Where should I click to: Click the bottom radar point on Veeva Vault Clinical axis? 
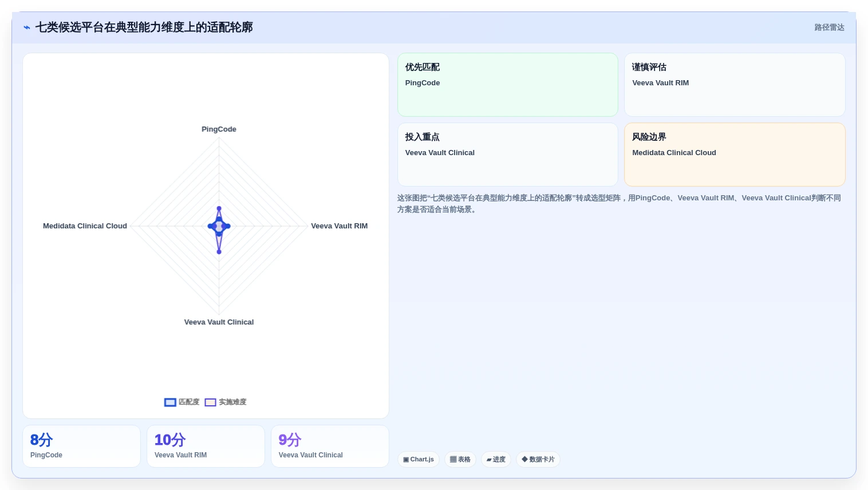219,252
